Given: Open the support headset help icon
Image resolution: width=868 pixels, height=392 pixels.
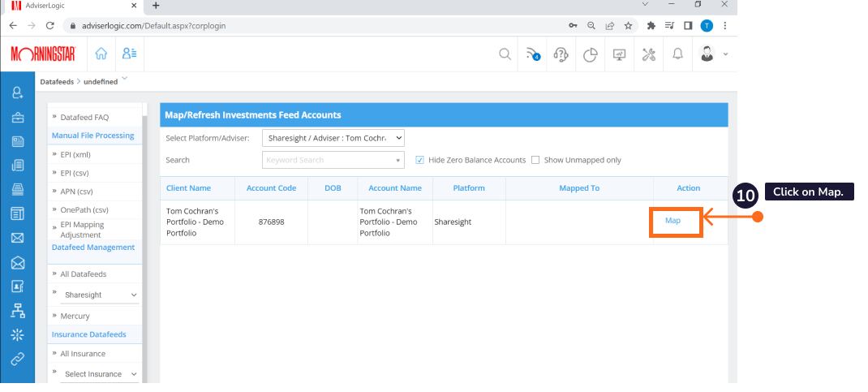Looking at the screenshot, I should tap(561, 54).
